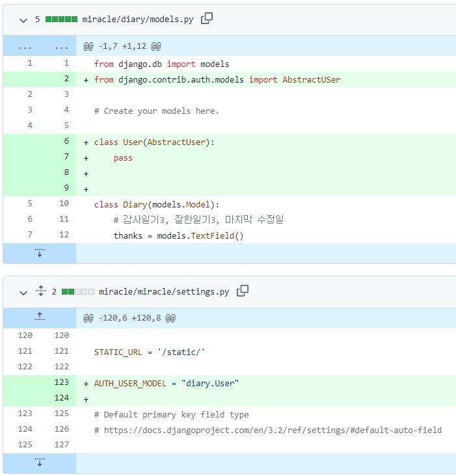Click hunk header @@ -1,7 +1,12 @@
Screen dimensions: 456x476
pos(122,46)
